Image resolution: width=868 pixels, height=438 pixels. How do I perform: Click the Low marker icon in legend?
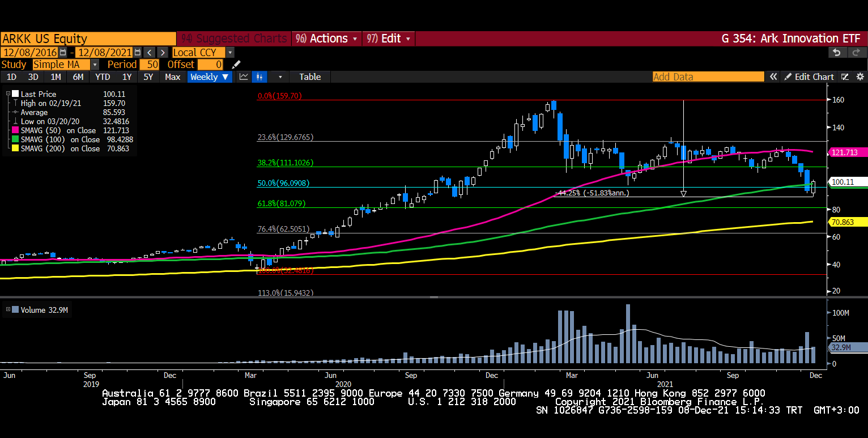click(15, 121)
